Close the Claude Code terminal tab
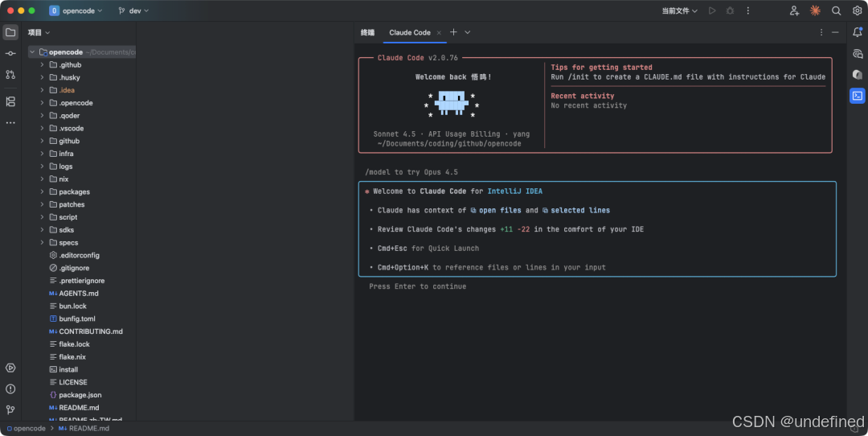Viewport: 868px width, 436px height. coord(439,33)
